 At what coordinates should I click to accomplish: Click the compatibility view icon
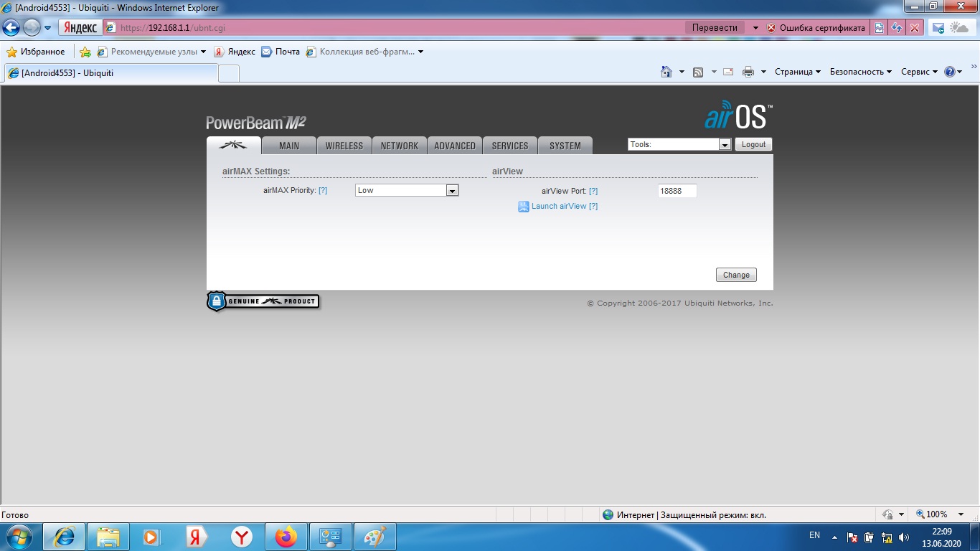point(879,28)
